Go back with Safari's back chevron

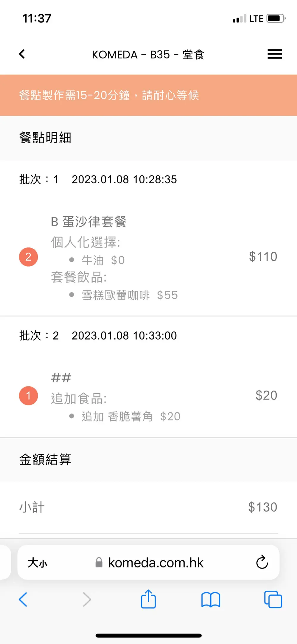pos(23,600)
